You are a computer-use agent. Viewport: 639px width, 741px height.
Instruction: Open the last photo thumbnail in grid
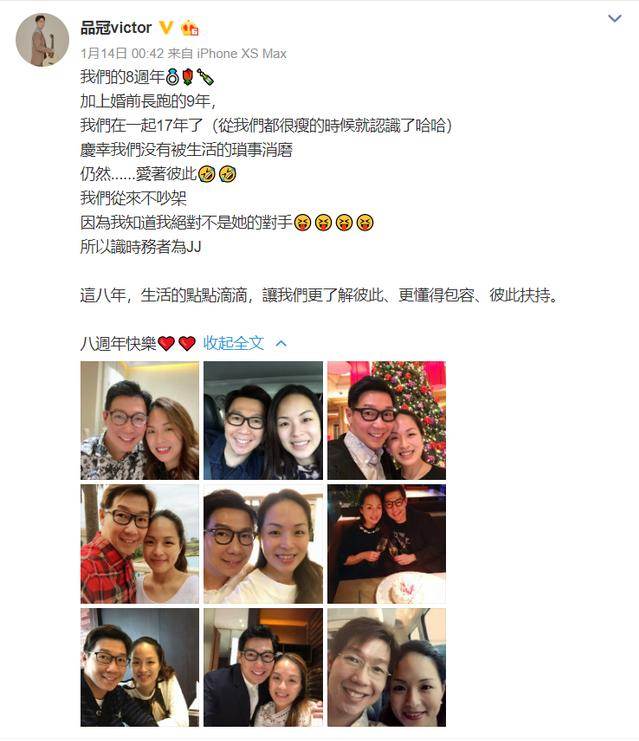coord(387,667)
